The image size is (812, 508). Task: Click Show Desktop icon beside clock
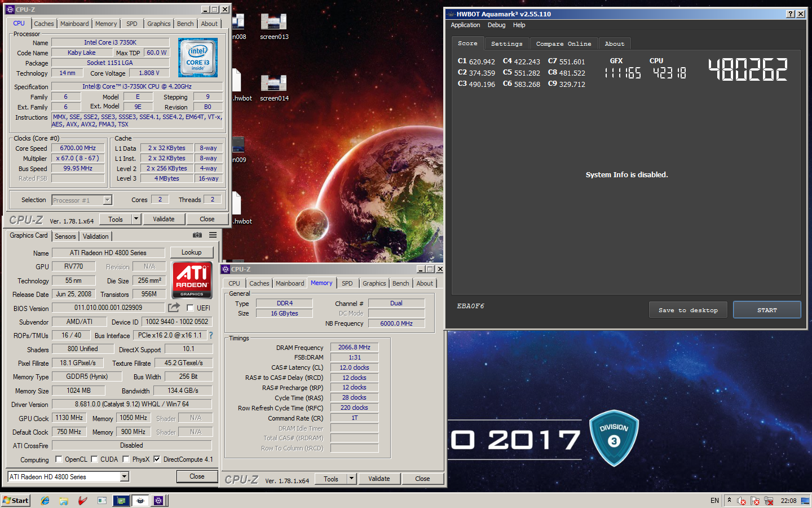tap(805, 501)
